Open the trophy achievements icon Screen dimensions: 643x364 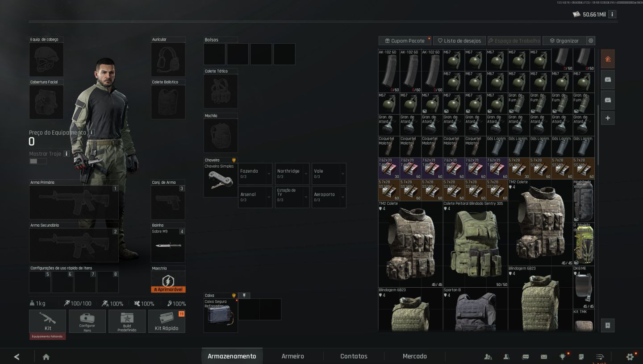pos(563,356)
